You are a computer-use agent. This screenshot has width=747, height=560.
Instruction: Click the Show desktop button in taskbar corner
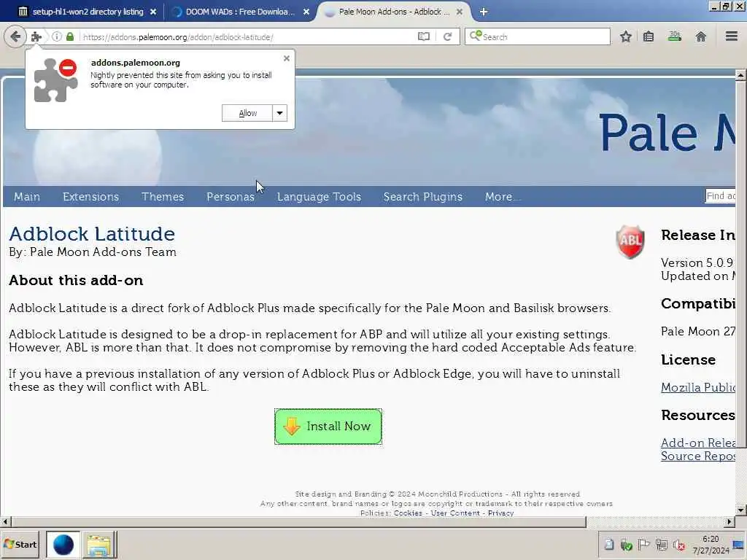click(740, 544)
